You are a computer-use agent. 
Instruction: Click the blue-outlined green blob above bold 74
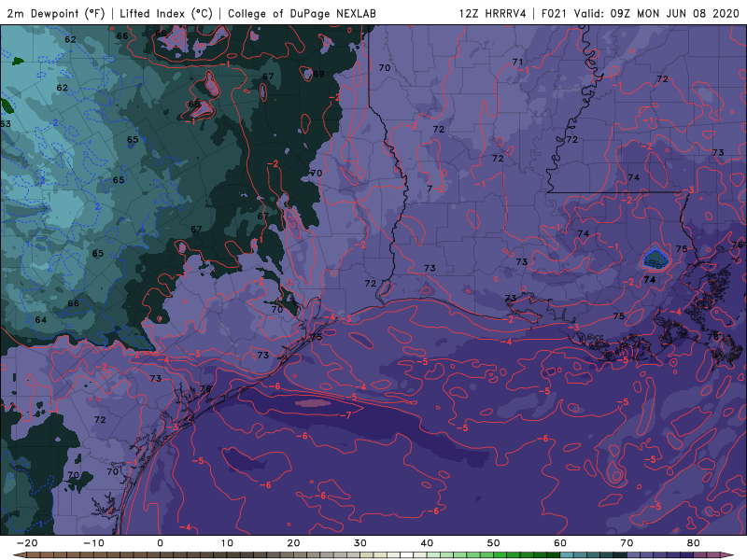click(x=655, y=259)
